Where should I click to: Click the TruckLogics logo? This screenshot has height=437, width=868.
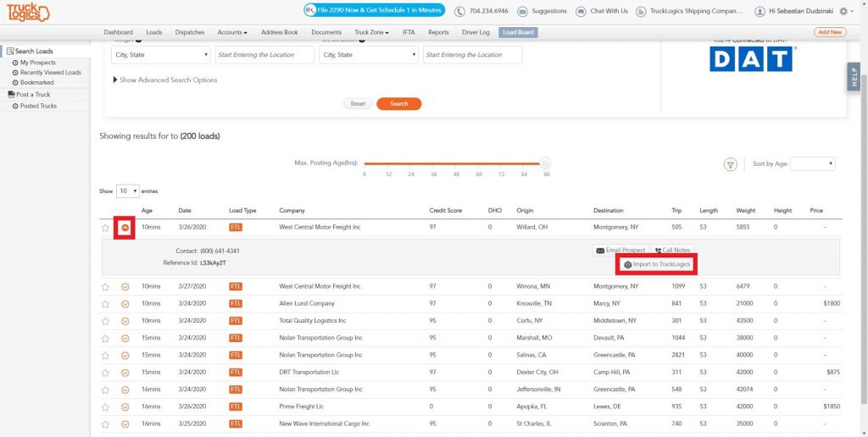pyautogui.click(x=28, y=12)
